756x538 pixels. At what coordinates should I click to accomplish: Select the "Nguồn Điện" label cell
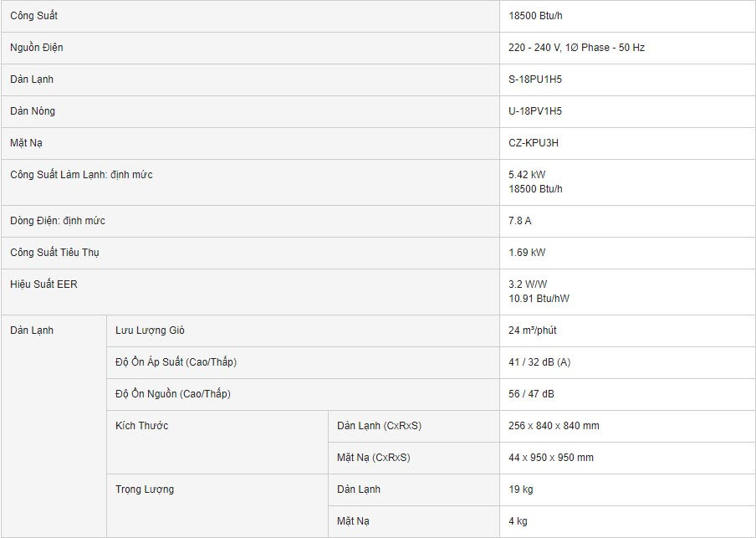[x=37, y=48]
